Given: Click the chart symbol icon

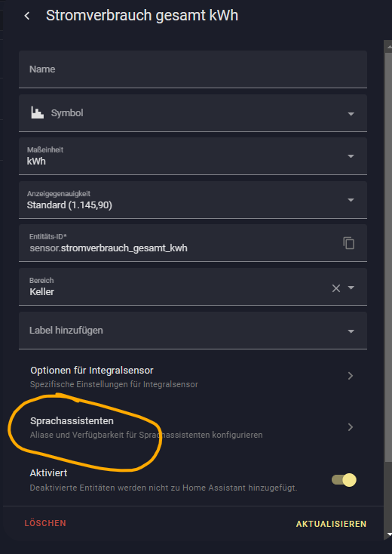Looking at the screenshot, I should 38,113.
